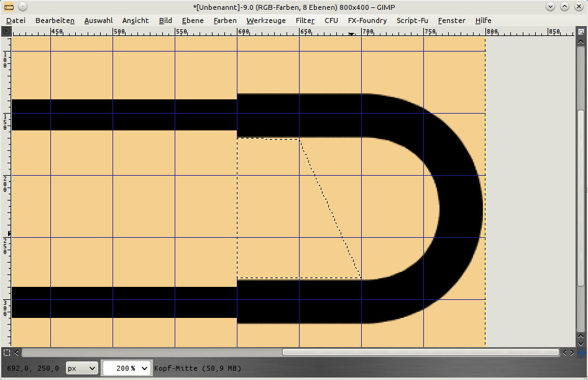Open the Ebene menu
The width and height of the screenshot is (588, 380).
[193, 20]
